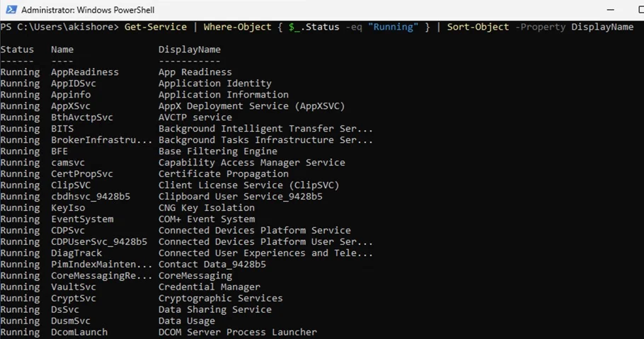Click the BITS service name
Screen dimensions: 644x339
tap(62, 129)
